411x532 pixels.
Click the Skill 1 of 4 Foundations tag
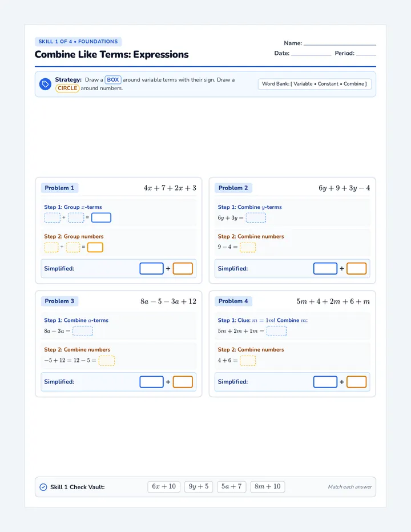[x=78, y=42]
